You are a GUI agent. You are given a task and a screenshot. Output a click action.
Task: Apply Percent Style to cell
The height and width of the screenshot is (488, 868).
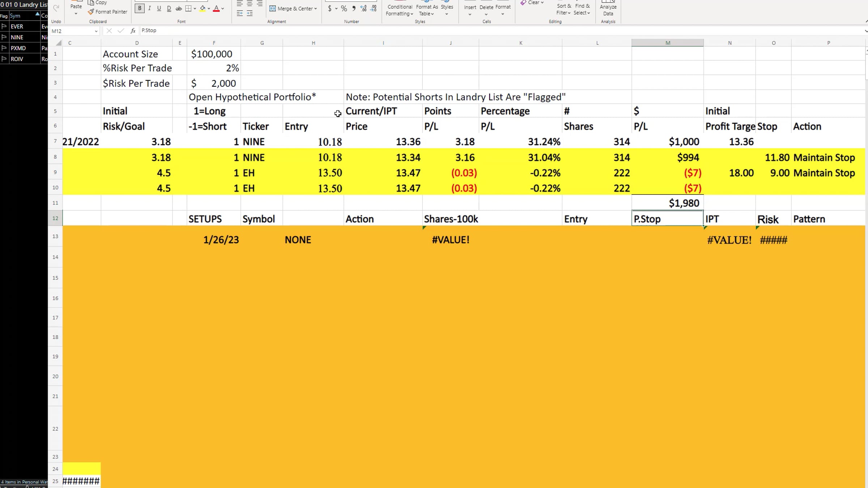(x=344, y=9)
